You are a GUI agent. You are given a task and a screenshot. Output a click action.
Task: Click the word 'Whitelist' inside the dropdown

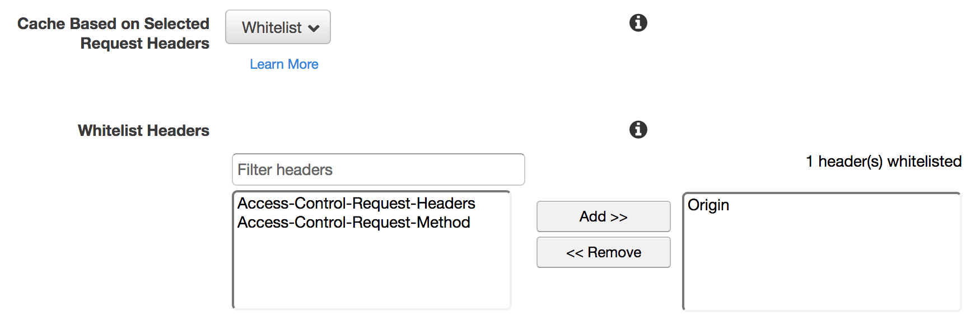click(272, 27)
